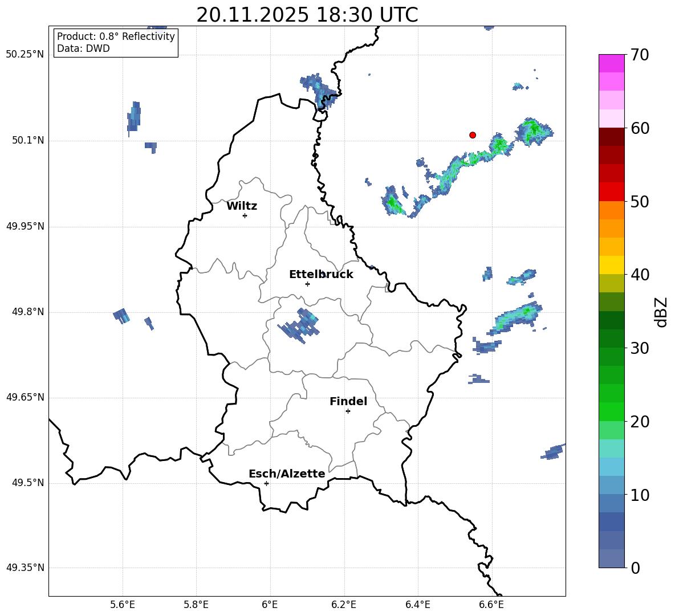Click the 6.2°E longitude label

344,605
